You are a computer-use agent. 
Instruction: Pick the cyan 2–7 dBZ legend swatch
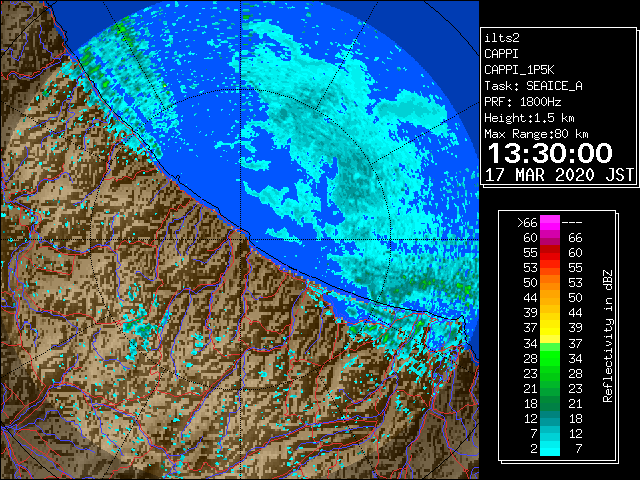[550, 448]
